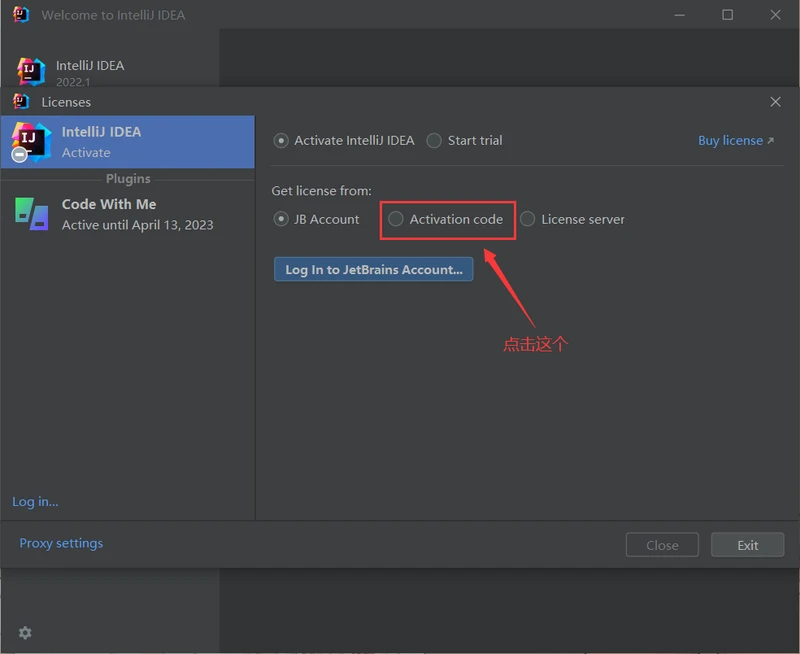Click the IntelliJ IDEA logo in Licenses list
The width and height of the screenshot is (800, 654).
point(31,142)
